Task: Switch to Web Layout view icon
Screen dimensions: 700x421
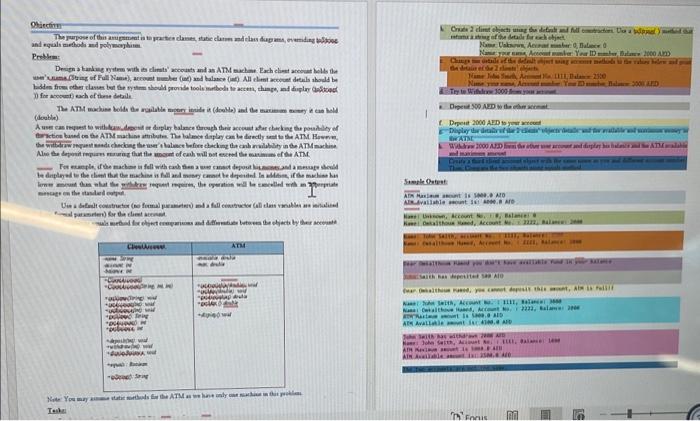Action: coord(578,415)
